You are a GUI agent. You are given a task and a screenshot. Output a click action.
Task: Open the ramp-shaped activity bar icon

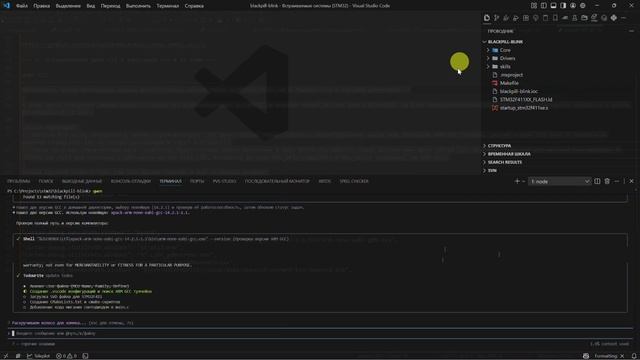(565, 18)
